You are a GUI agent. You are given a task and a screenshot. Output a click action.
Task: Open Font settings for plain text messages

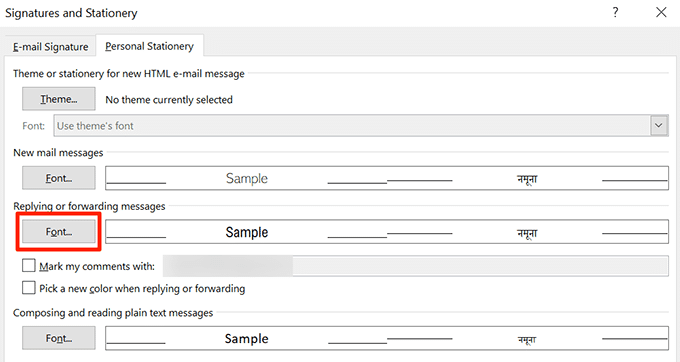tap(59, 338)
